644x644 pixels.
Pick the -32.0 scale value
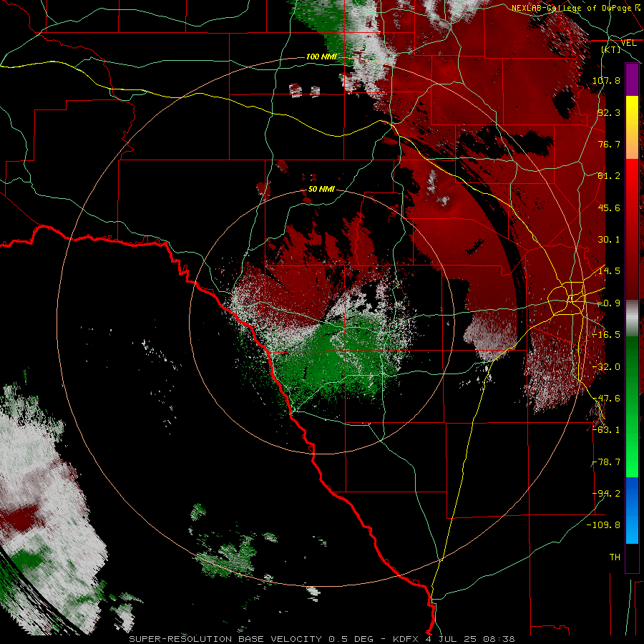coord(606,367)
